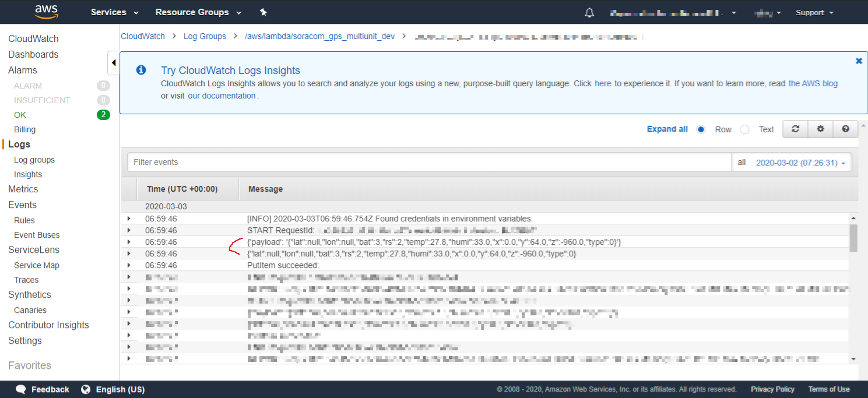Viewport: 868px width, 398px height.
Task: Click the Expand all link
Action: pos(667,129)
